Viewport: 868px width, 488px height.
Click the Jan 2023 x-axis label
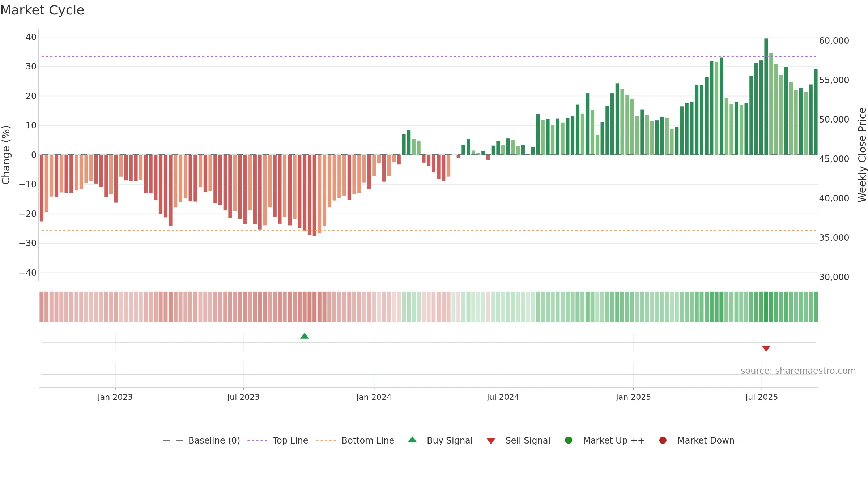(x=115, y=397)
